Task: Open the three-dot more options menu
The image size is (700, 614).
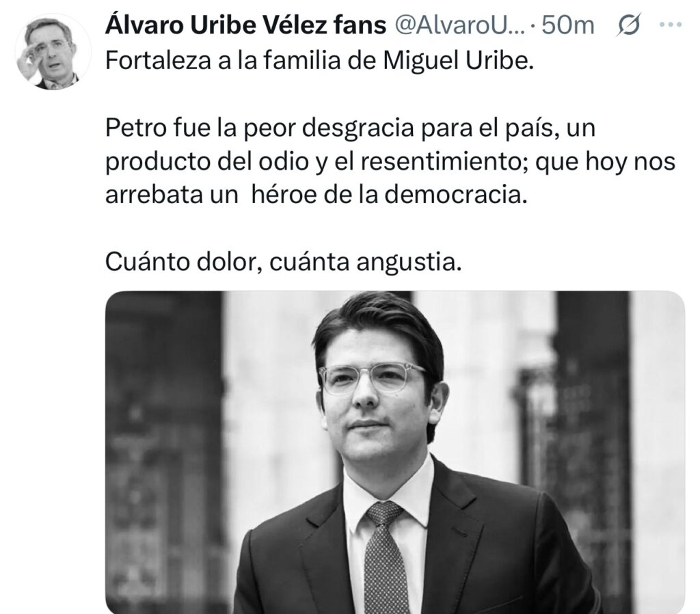Action: tap(670, 25)
